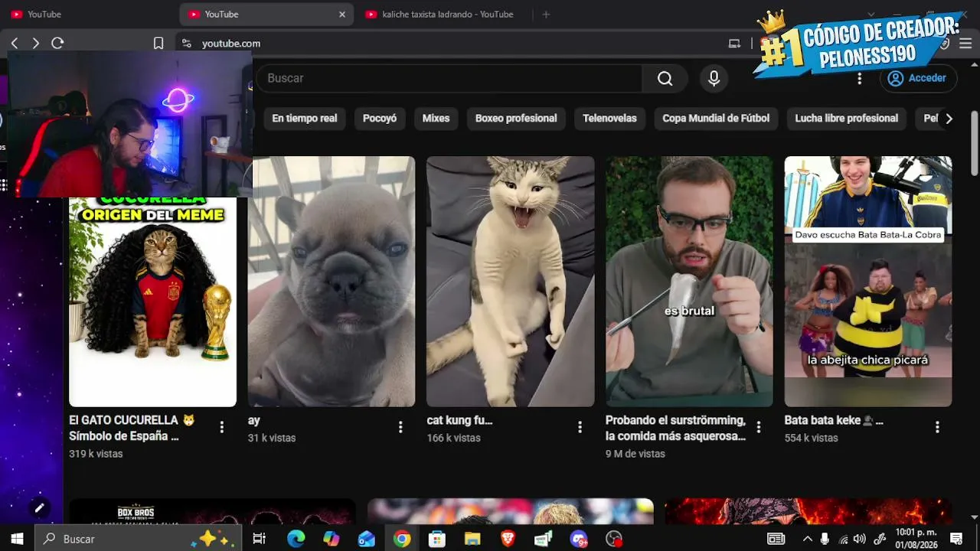Click the 'Bata bata keke' title
Image resolution: width=980 pixels, height=551 pixels.
pyautogui.click(x=834, y=420)
